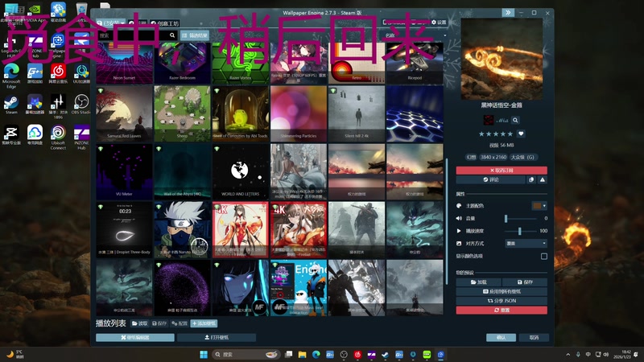Open NetEase Cloud Music taskbar icon
This screenshot has height=362, width=644.
pyautogui.click(x=357, y=354)
